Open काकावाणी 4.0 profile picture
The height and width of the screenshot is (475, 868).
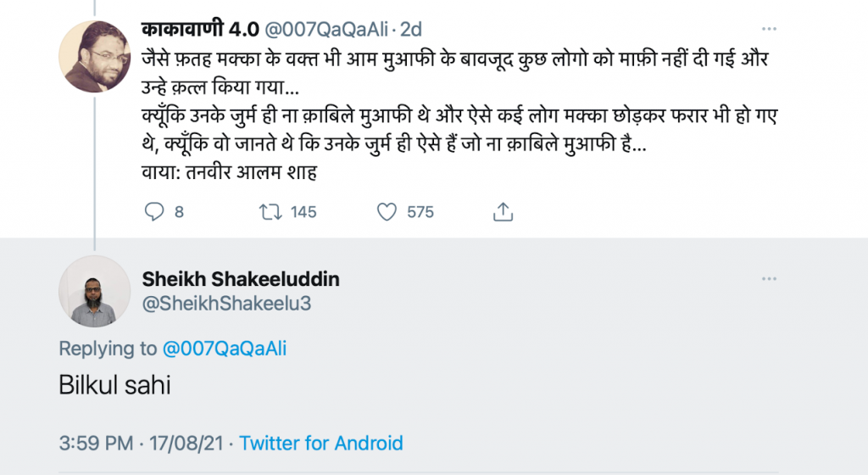(94, 56)
